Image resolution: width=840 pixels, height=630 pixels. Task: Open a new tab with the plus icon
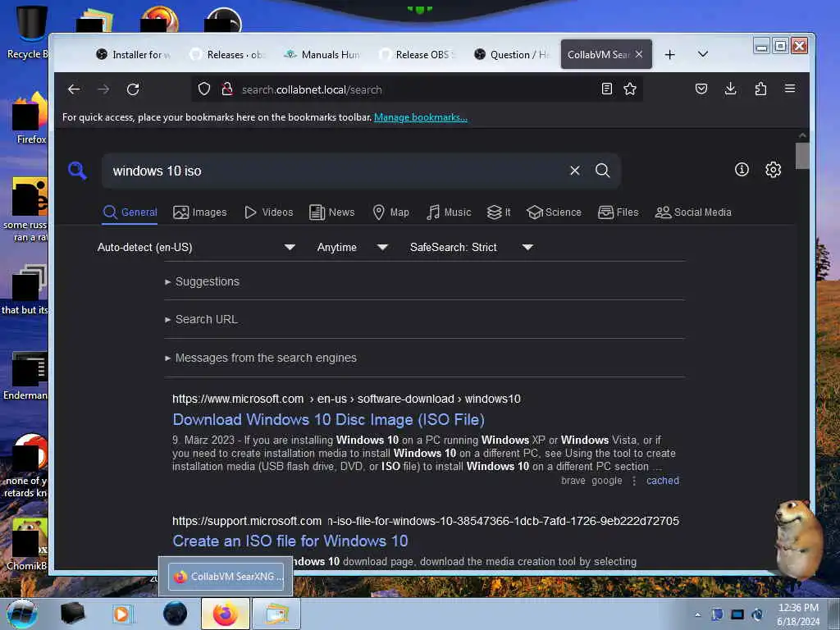point(669,55)
